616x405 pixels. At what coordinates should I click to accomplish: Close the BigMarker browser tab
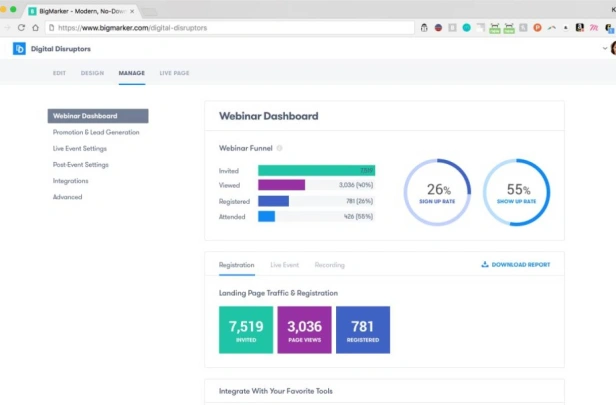132,11
